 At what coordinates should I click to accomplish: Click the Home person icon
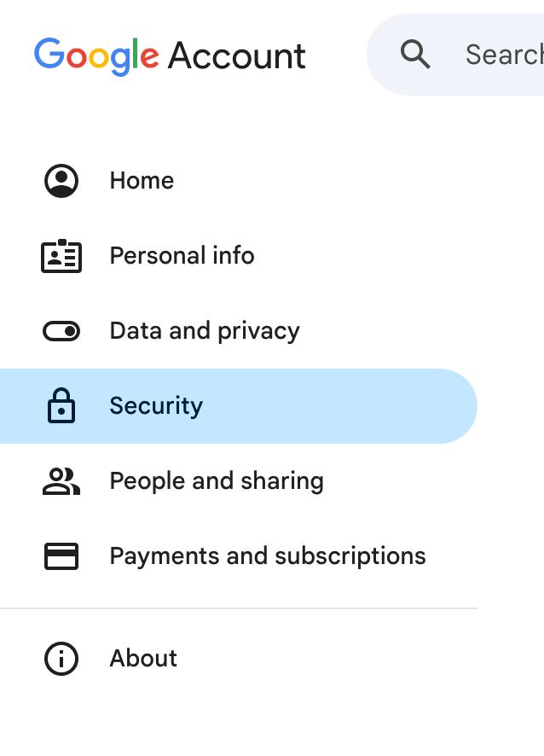click(61, 180)
